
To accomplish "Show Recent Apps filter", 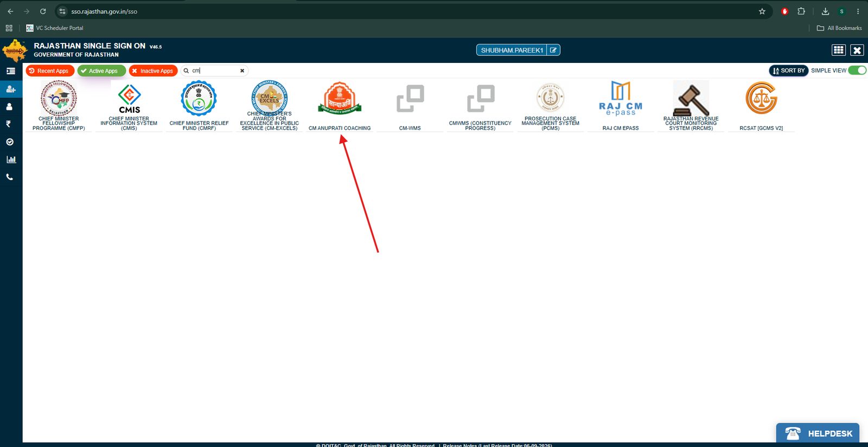I will 50,71.
